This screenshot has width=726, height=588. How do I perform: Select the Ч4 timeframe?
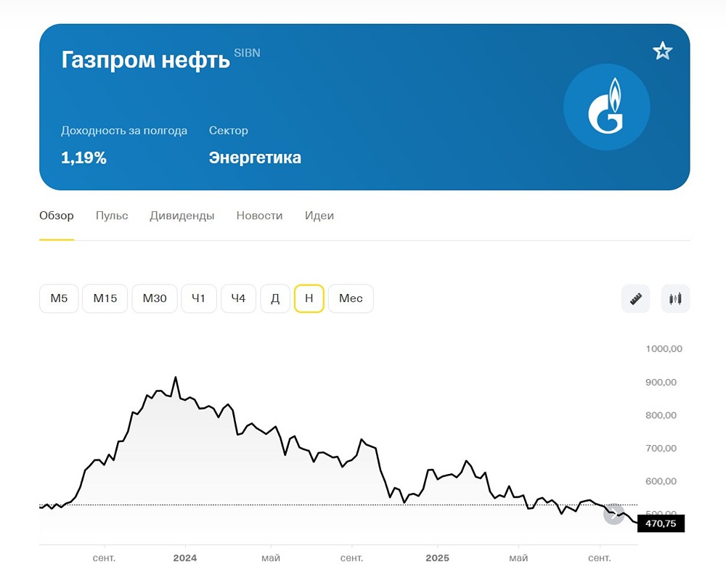tap(238, 298)
